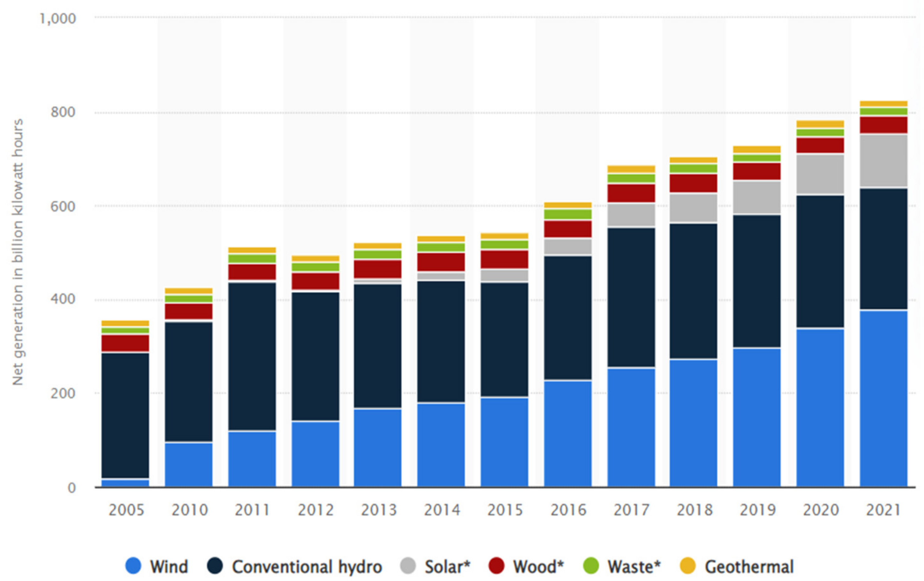Toggle Geothermal legend label
The width and height of the screenshot is (924, 581).
click(749, 566)
